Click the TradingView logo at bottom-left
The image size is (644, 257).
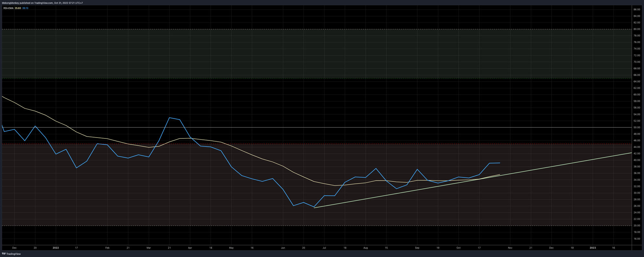11,254
